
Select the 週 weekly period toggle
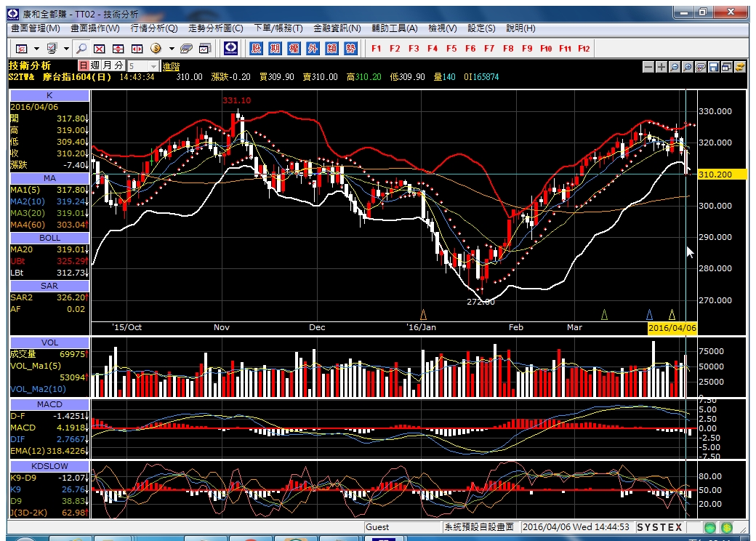coord(95,65)
